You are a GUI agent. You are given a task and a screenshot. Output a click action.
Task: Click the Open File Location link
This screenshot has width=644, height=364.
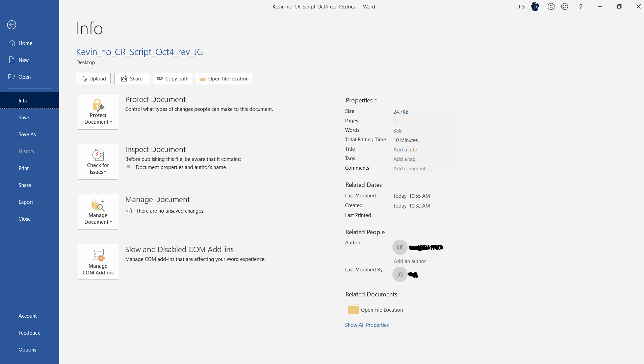(x=382, y=310)
